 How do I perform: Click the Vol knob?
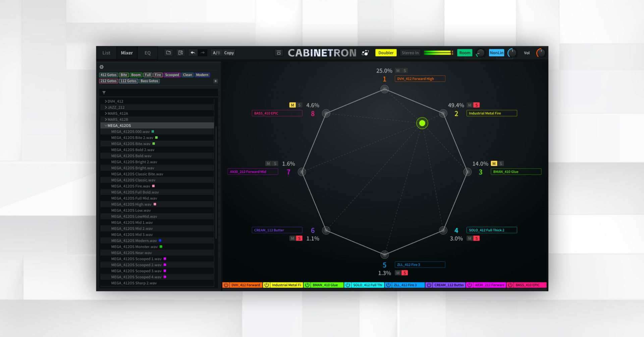point(541,53)
